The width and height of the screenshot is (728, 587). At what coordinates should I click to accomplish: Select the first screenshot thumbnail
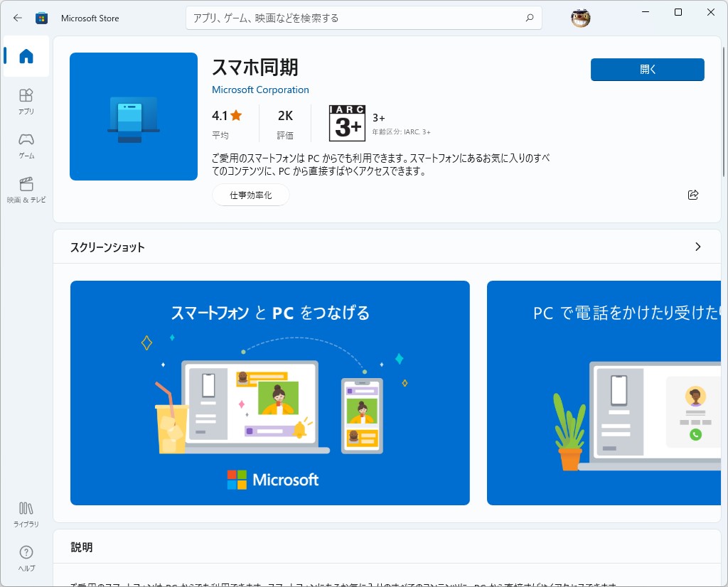tap(269, 392)
